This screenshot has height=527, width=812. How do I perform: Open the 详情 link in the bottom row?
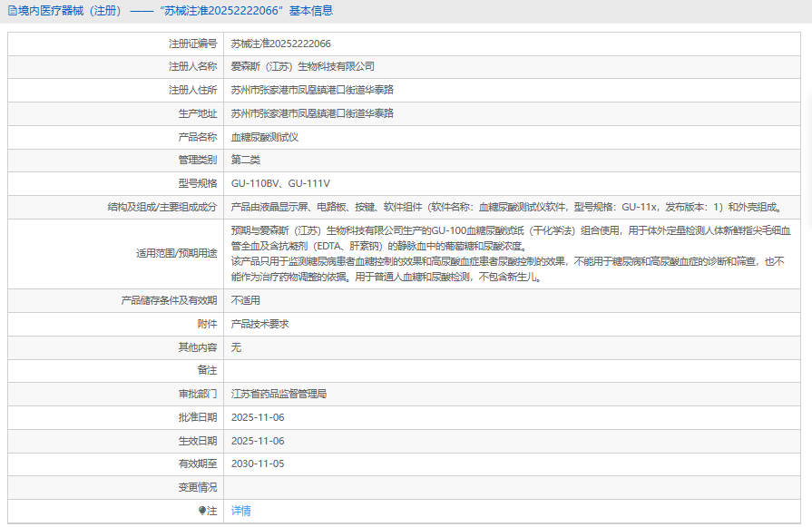coord(240,511)
